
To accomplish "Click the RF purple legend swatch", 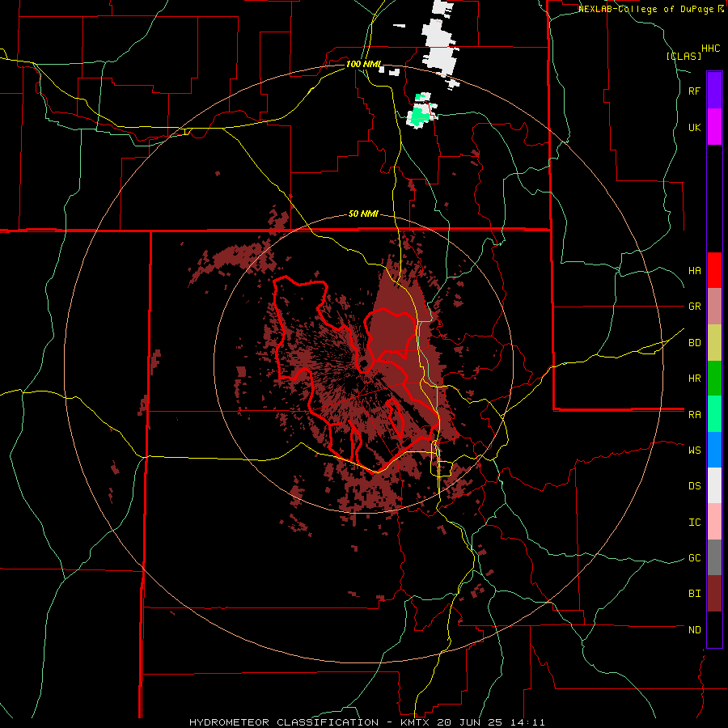I will 714,91.
